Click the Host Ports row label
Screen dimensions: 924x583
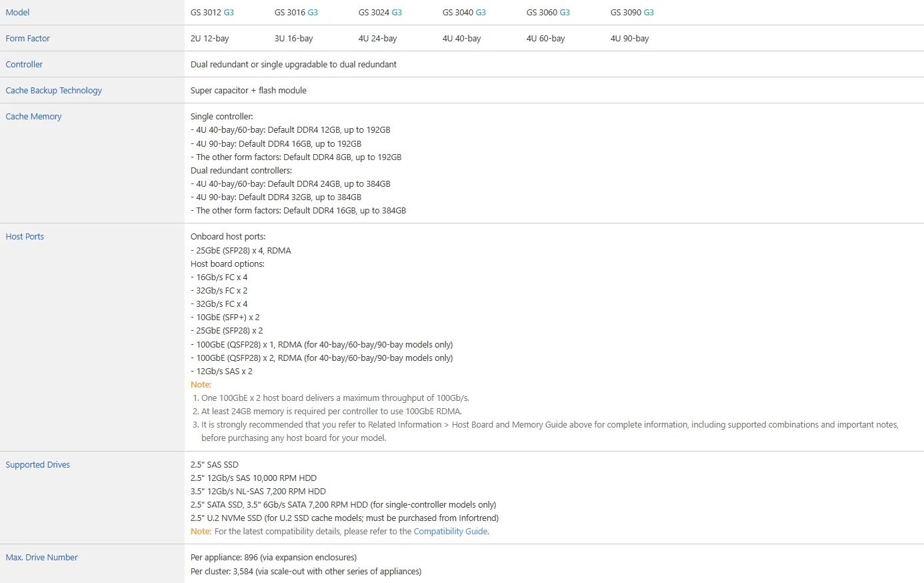point(25,237)
